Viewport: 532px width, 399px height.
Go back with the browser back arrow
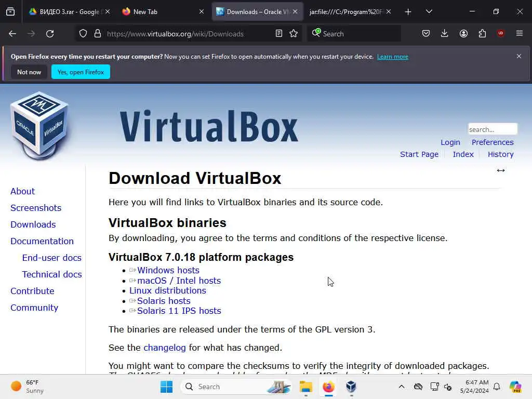(12, 34)
